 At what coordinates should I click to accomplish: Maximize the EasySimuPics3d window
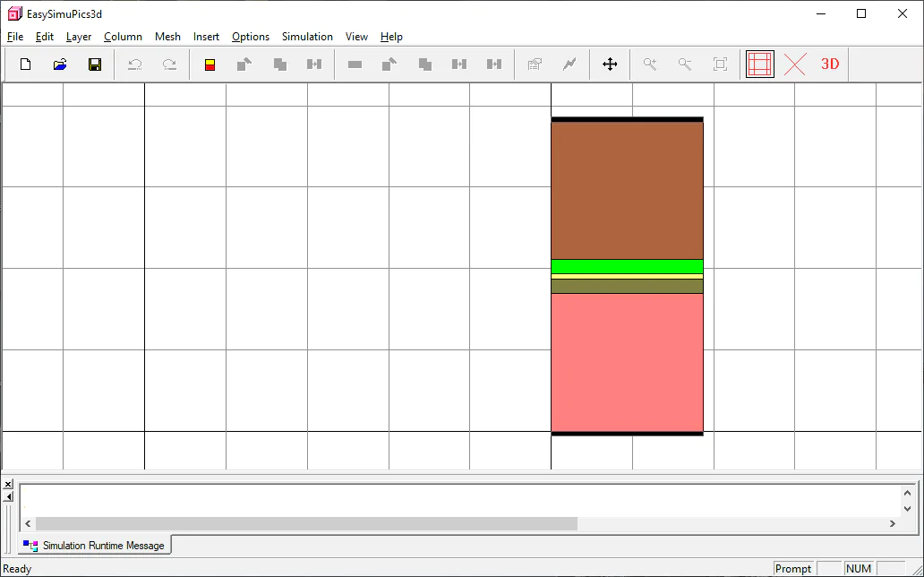[x=861, y=13]
